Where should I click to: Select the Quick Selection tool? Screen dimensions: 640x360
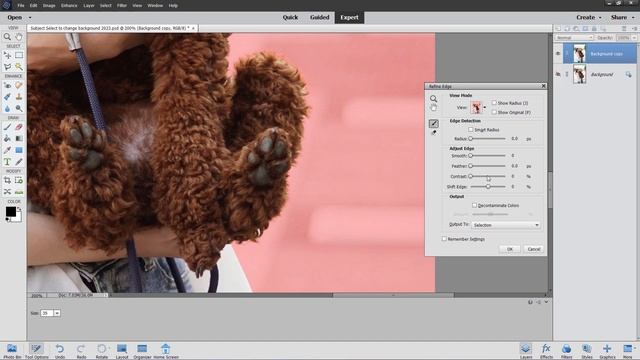click(x=19, y=67)
